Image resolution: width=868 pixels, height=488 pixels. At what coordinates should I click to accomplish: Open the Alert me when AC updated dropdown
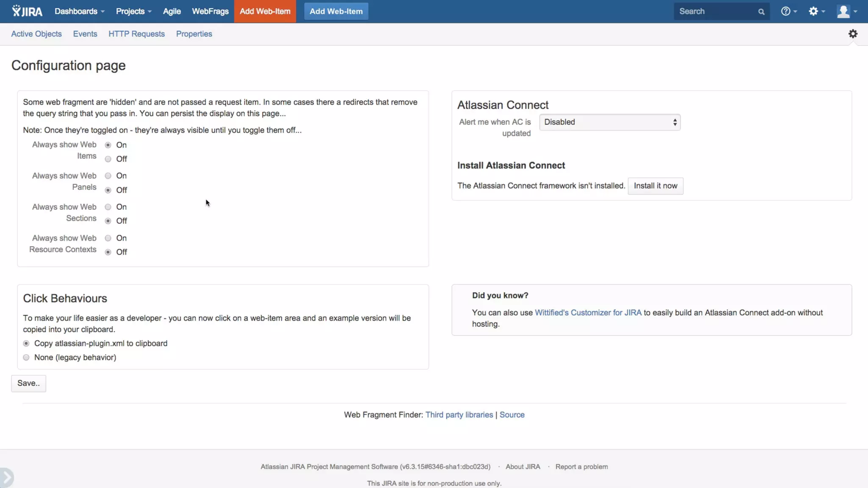coord(609,122)
